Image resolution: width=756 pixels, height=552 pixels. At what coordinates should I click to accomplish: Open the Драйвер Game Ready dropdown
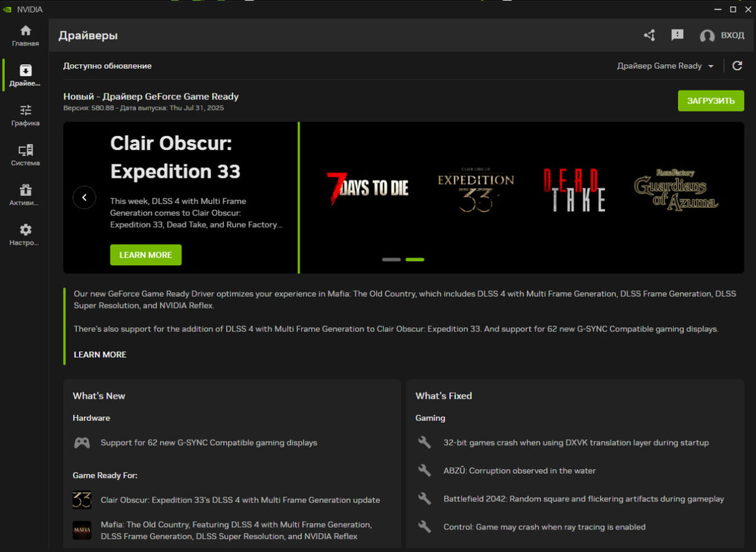665,66
